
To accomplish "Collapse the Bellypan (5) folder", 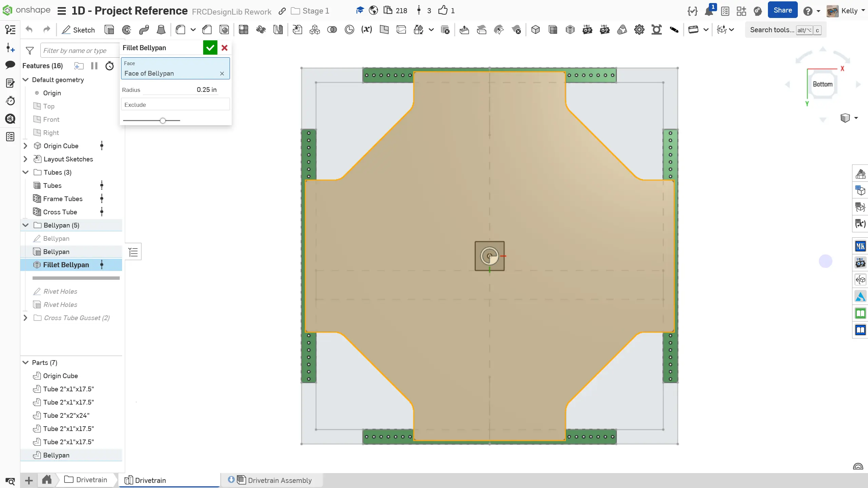I will click(x=25, y=225).
